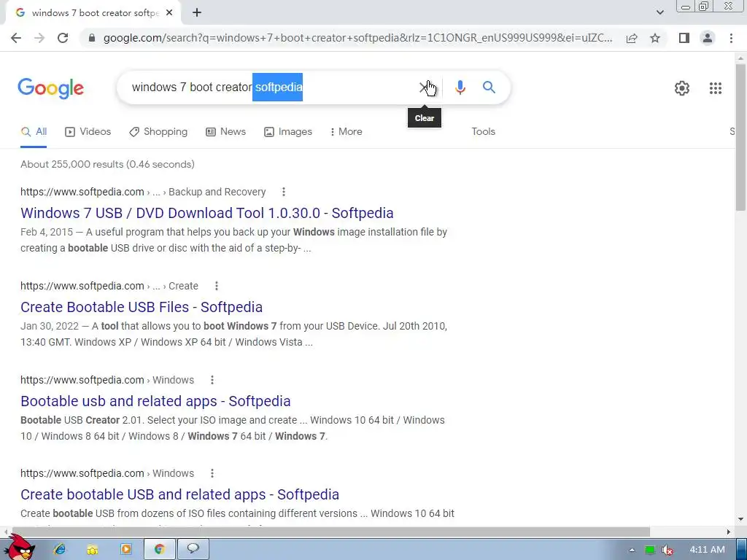
Task: Open the search Tools options
Action: (483, 131)
